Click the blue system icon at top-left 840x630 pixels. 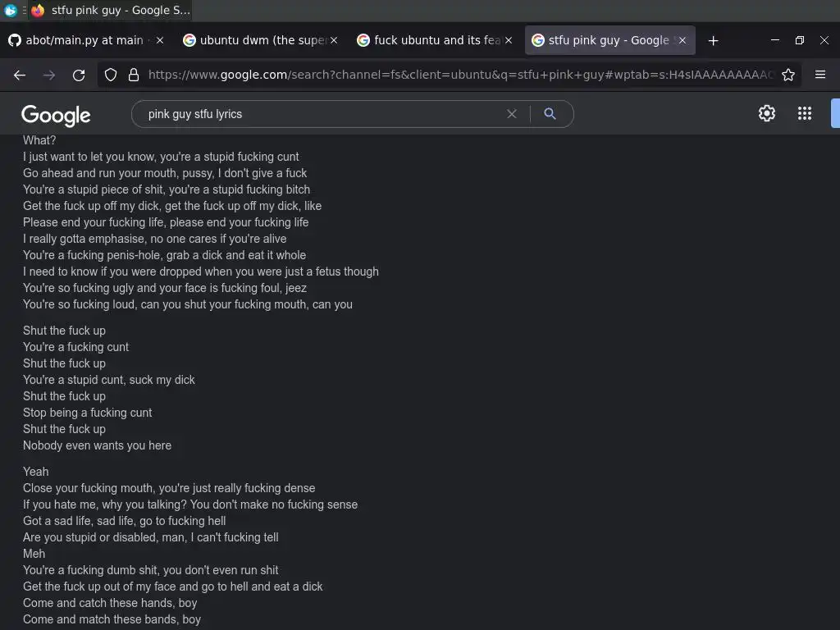pyautogui.click(x=10, y=10)
